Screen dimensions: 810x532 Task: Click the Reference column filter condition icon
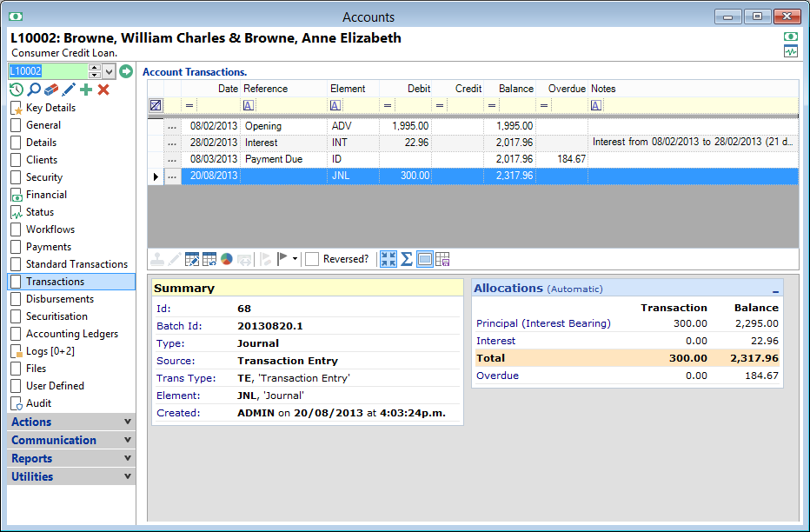click(249, 105)
